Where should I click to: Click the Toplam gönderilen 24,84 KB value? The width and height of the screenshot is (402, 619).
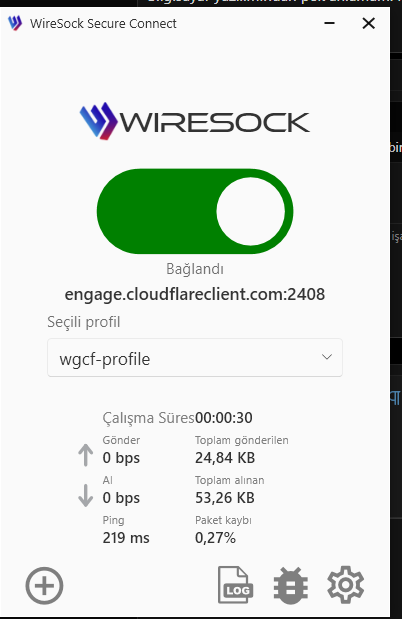pos(225,458)
